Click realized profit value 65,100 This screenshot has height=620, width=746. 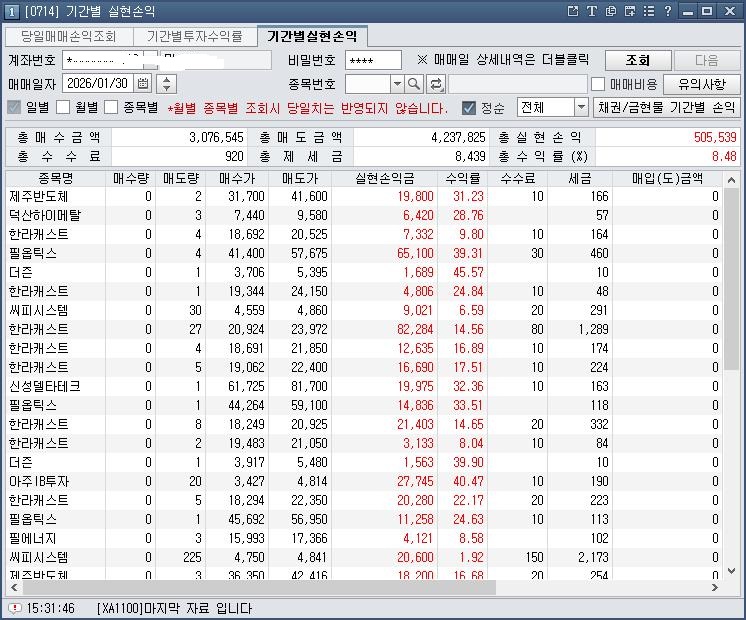point(415,253)
